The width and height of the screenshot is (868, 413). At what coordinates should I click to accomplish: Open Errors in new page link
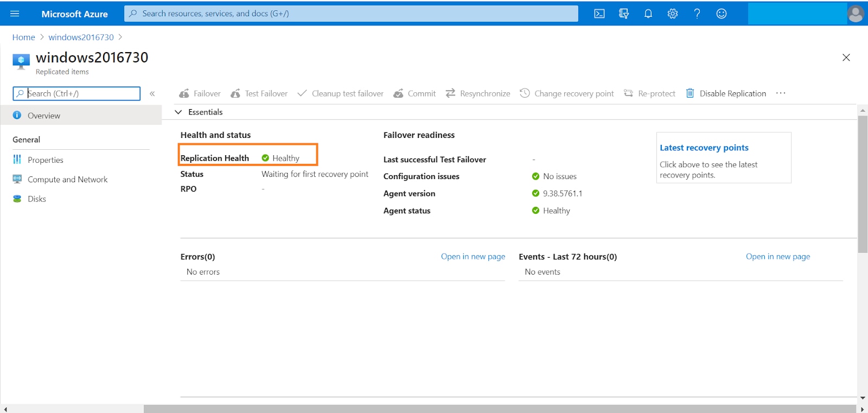tap(473, 256)
